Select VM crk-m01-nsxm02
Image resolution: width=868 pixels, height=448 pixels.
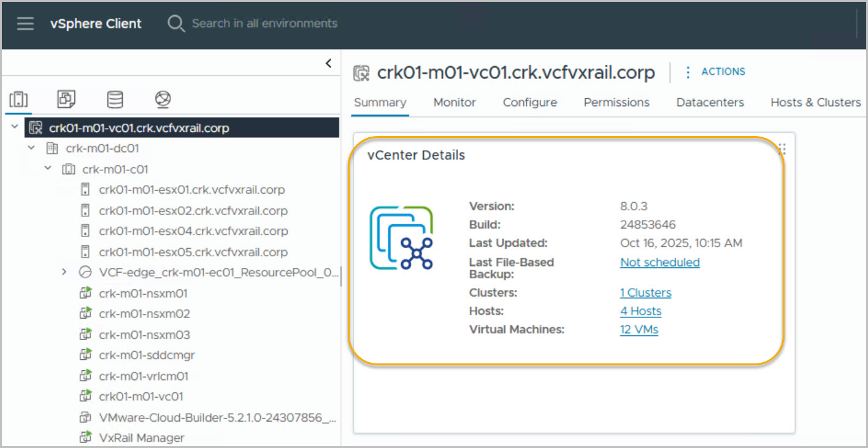(144, 314)
